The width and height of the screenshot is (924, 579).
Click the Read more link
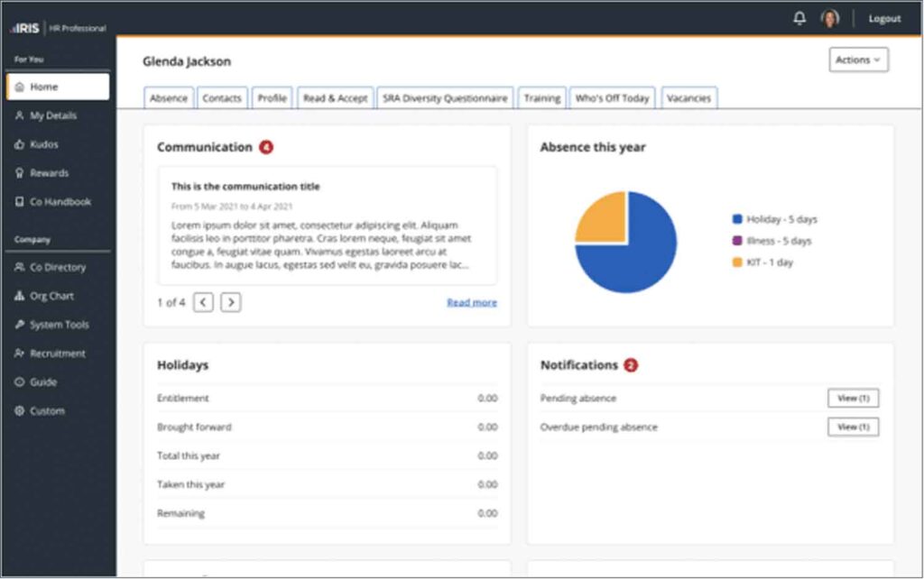(x=471, y=303)
